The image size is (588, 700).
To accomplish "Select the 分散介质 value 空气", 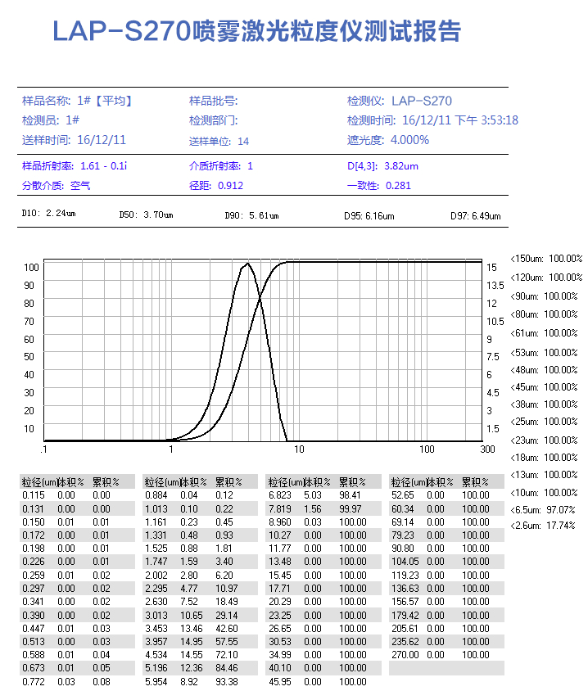I will (x=80, y=186).
